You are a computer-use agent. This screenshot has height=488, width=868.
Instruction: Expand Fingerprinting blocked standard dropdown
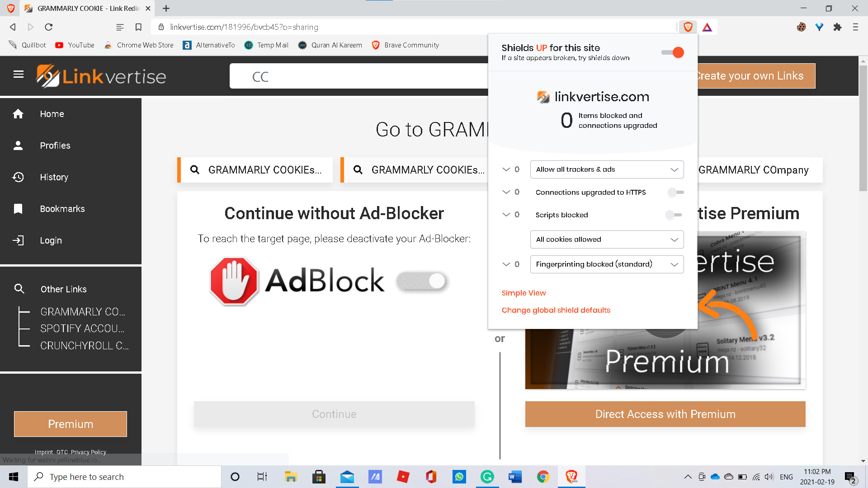tap(674, 264)
